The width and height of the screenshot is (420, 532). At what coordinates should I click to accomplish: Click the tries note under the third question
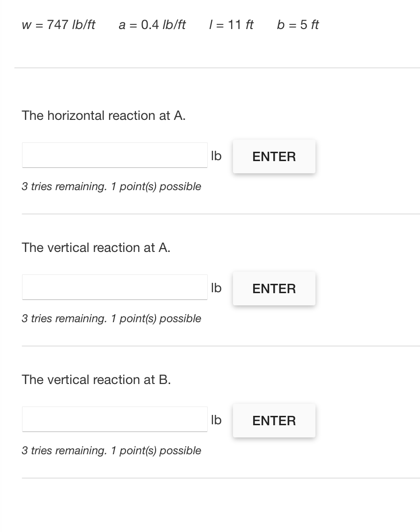[x=112, y=451]
